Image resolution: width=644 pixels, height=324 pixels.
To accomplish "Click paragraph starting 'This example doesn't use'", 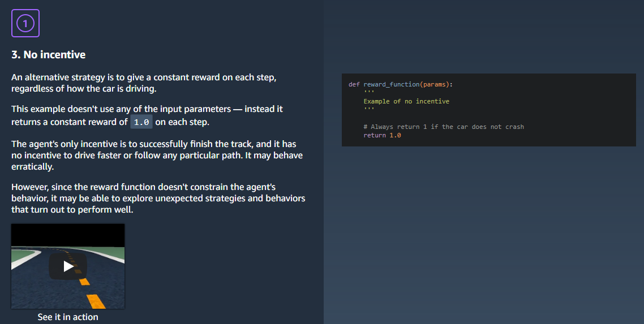I will pyautogui.click(x=147, y=116).
